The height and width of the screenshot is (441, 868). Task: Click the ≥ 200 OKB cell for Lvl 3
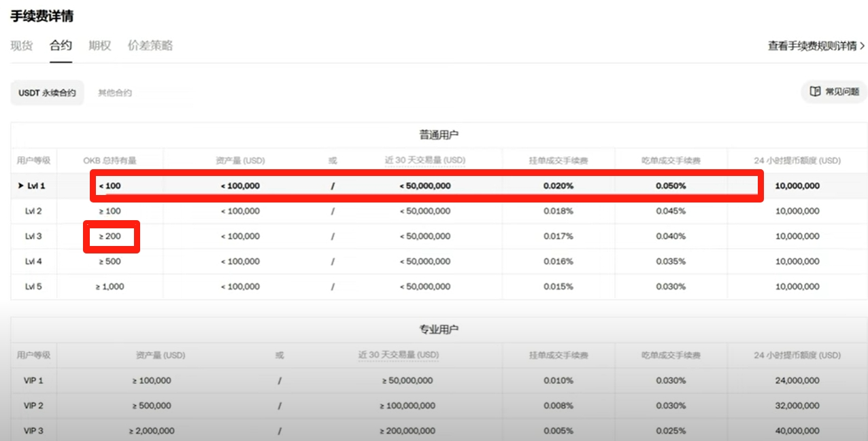click(x=110, y=236)
